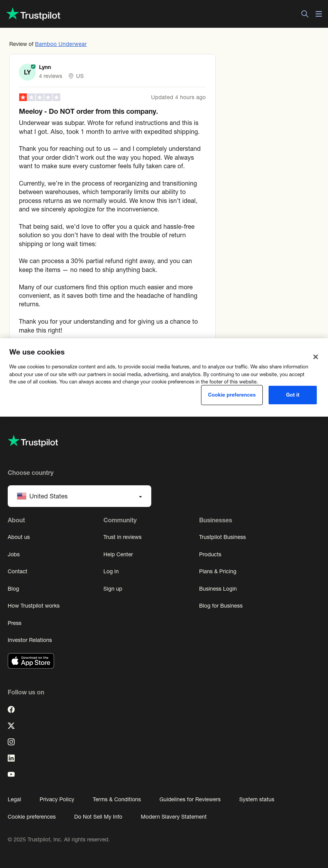This screenshot has height=868, width=328.
Task: Open Cookie preferences link in bottom footer
Action: pyautogui.click(x=32, y=817)
